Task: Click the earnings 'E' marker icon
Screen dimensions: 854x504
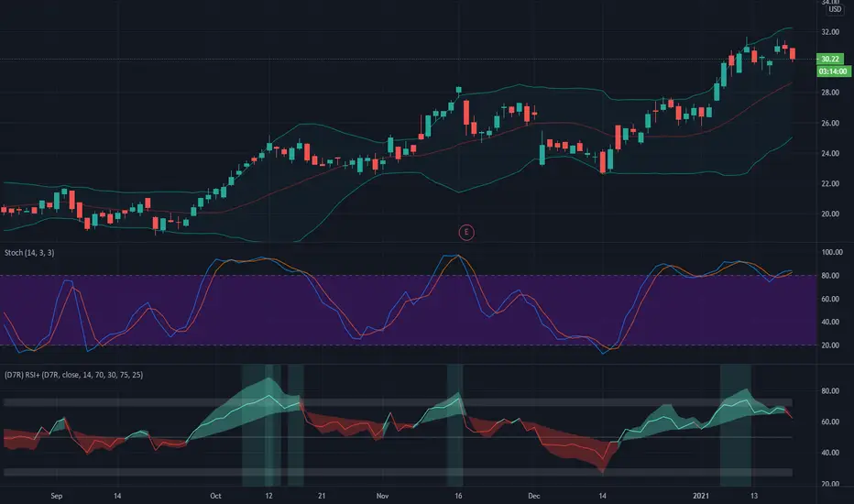Action: point(466,233)
